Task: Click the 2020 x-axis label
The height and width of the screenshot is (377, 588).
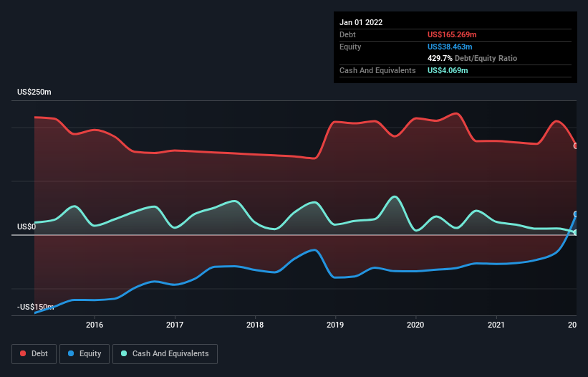Action: click(x=415, y=325)
